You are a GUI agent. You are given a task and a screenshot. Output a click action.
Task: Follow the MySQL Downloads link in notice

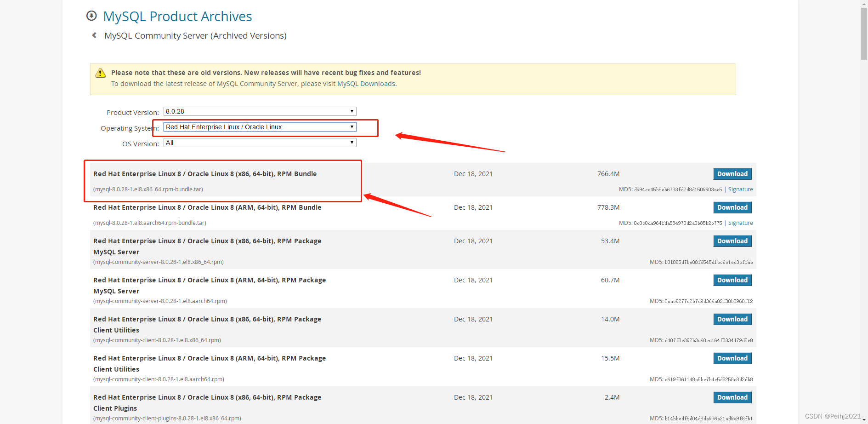pyautogui.click(x=366, y=84)
